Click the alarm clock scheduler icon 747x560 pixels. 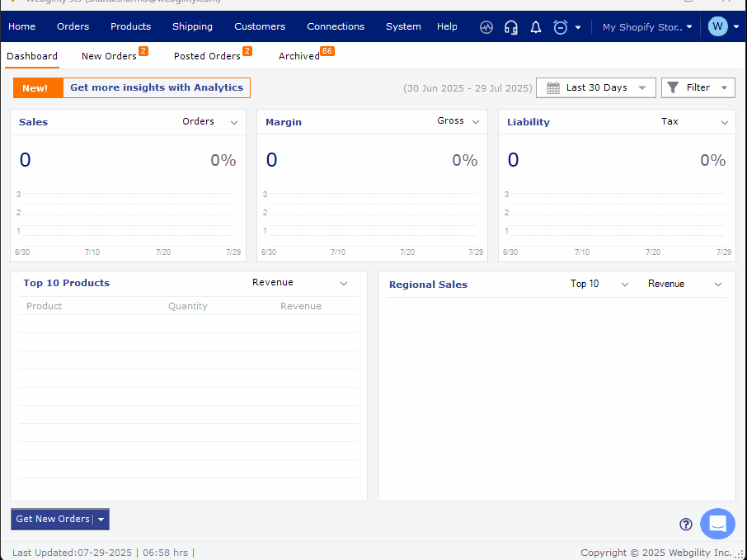[x=561, y=27]
